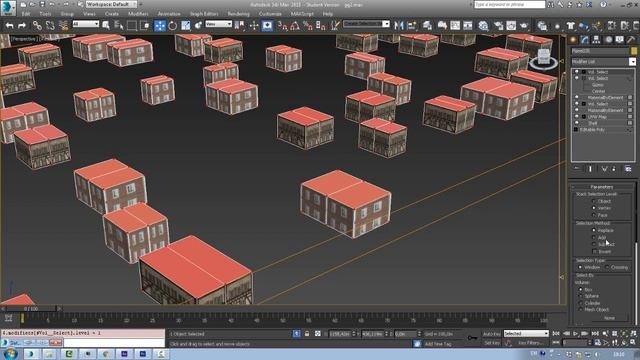Open the Tools menu
Viewport: 640px width, 360px height.
tap(45, 14)
